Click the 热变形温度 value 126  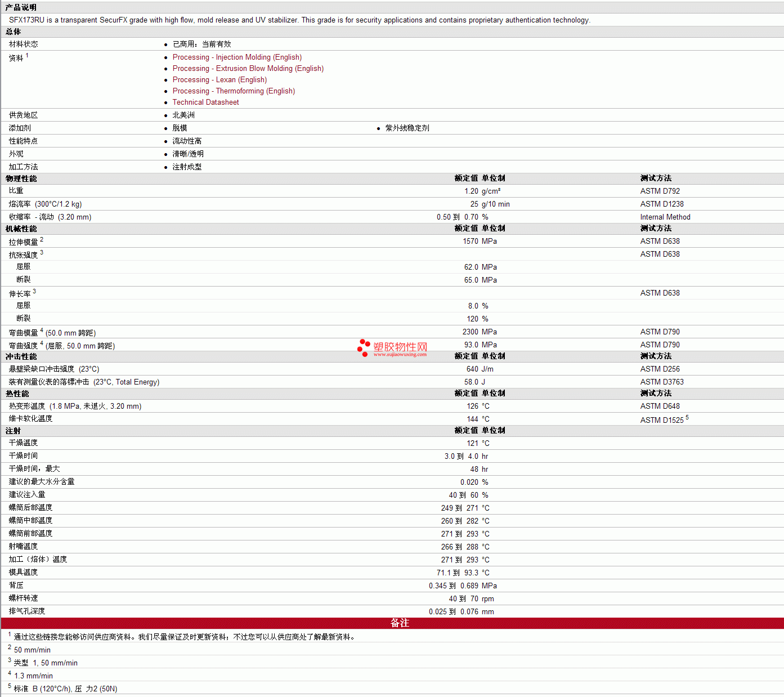[x=472, y=406]
